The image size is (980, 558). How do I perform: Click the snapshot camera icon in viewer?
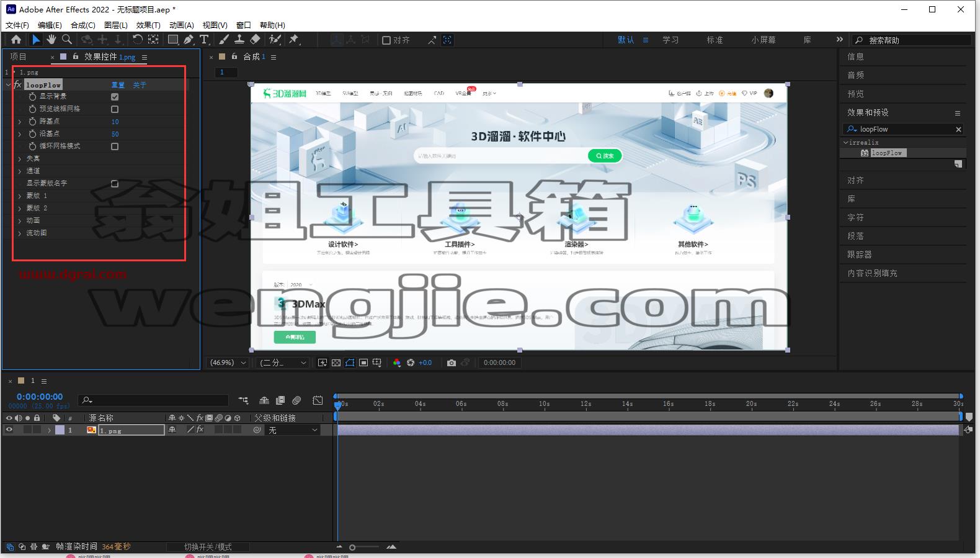(452, 362)
